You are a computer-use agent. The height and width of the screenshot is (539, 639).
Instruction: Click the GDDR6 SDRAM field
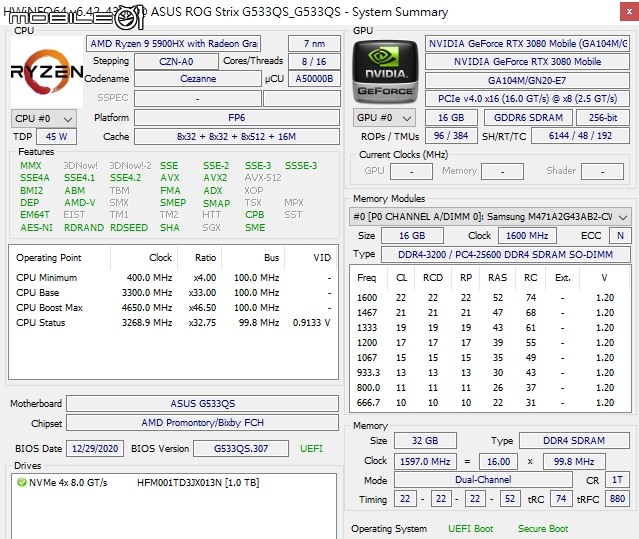tap(528, 117)
